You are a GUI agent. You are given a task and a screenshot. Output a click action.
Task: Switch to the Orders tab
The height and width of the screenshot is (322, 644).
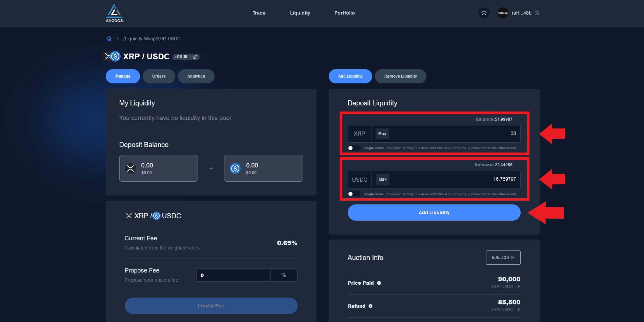coord(159,76)
